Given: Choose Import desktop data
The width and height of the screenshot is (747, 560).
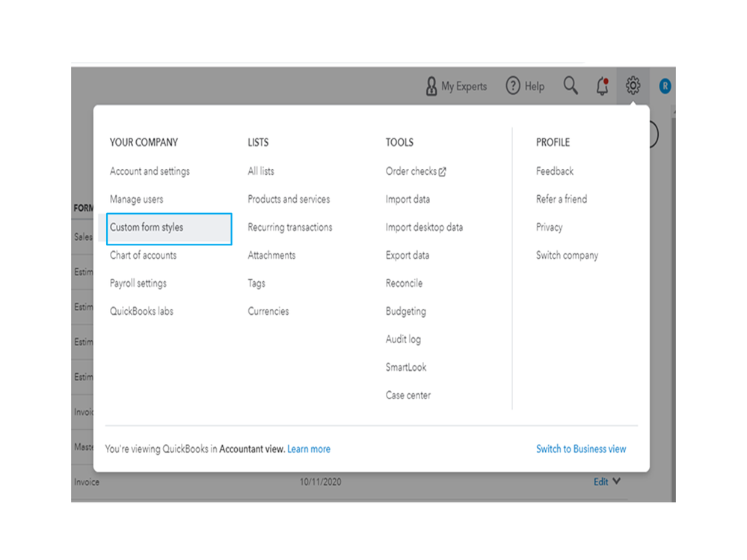Looking at the screenshot, I should (424, 227).
